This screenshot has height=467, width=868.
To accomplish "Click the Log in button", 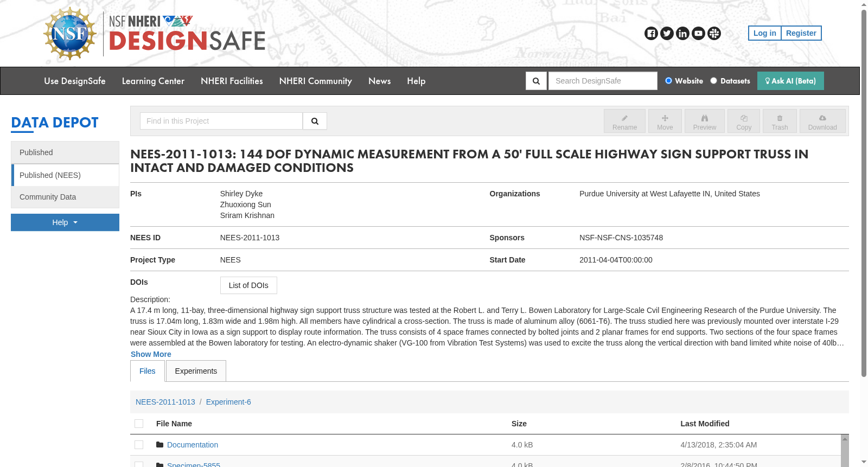I will point(764,33).
